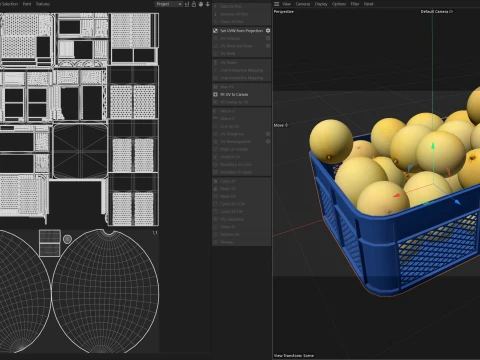Click the first icon right of the Project dropdown
This screenshot has height=360, width=480.
point(187,4)
